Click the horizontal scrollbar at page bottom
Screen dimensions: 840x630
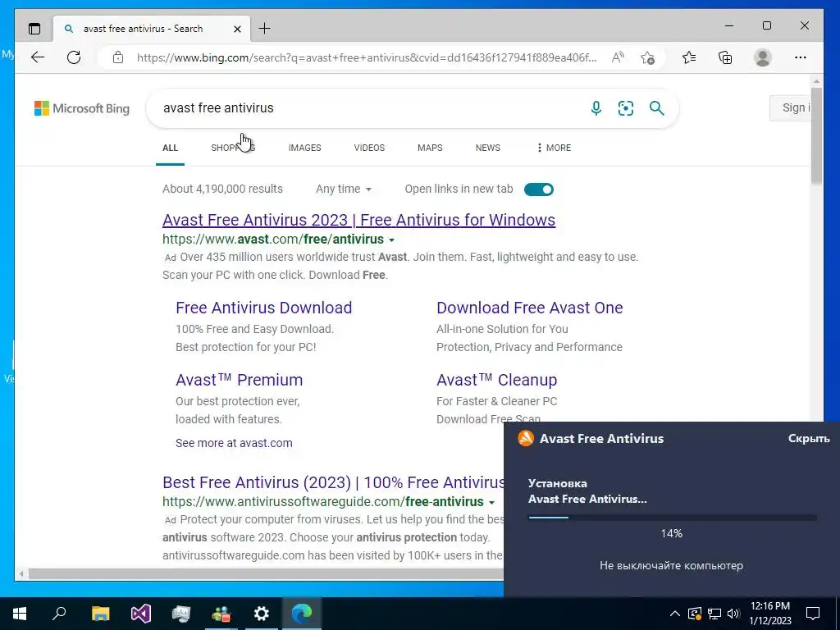(267, 573)
